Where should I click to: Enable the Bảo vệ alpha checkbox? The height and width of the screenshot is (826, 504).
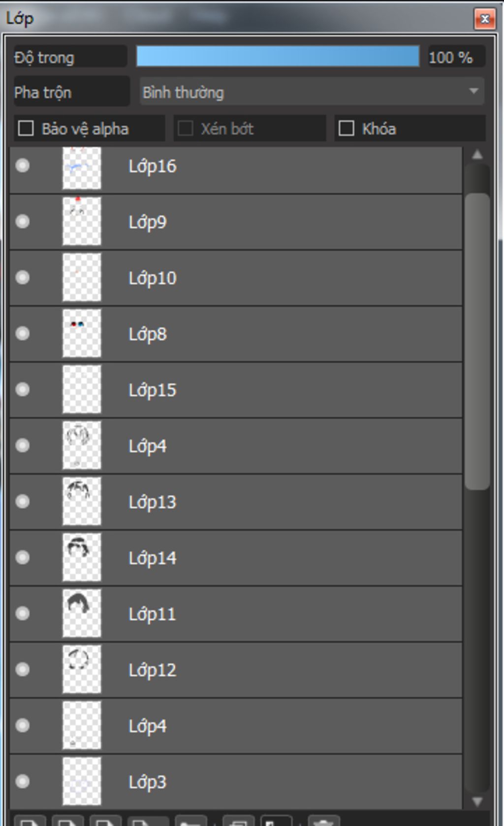click(x=26, y=128)
